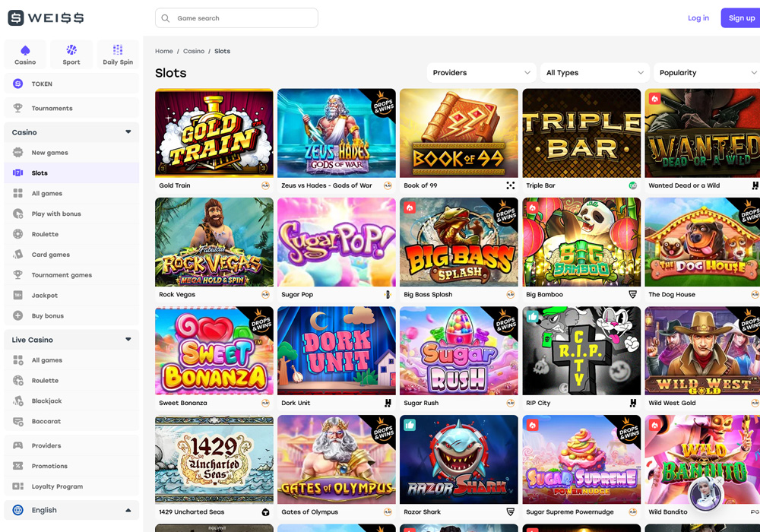This screenshot has height=532, width=760.
Task: Collapse the Casino sidebar section
Action: (128, 131)
